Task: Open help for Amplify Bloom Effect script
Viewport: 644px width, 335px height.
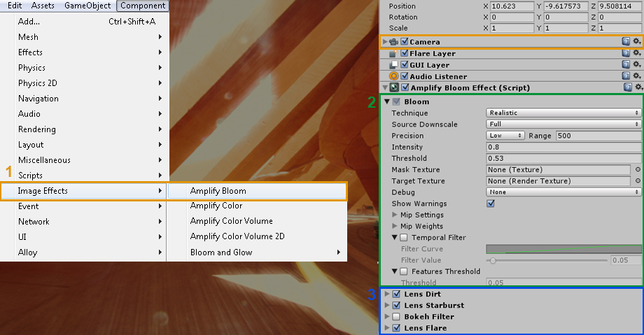Action: pyautogui.click(x=628, y=87)
